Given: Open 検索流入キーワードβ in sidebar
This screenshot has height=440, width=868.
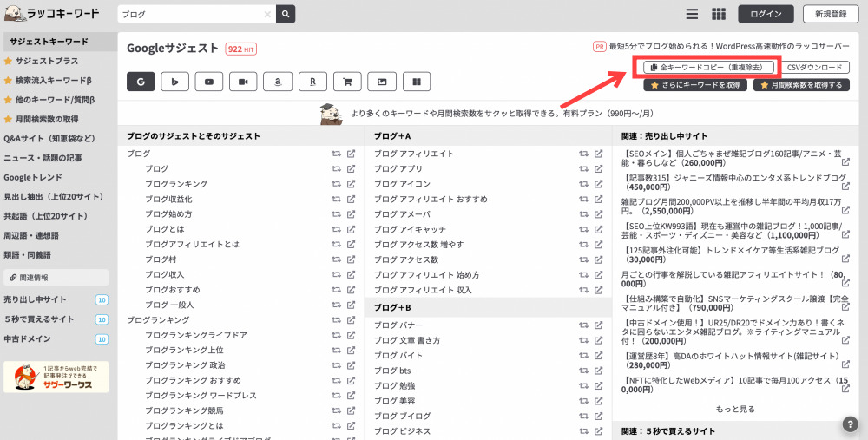Looking at the screenshot, I should point(53,80).
